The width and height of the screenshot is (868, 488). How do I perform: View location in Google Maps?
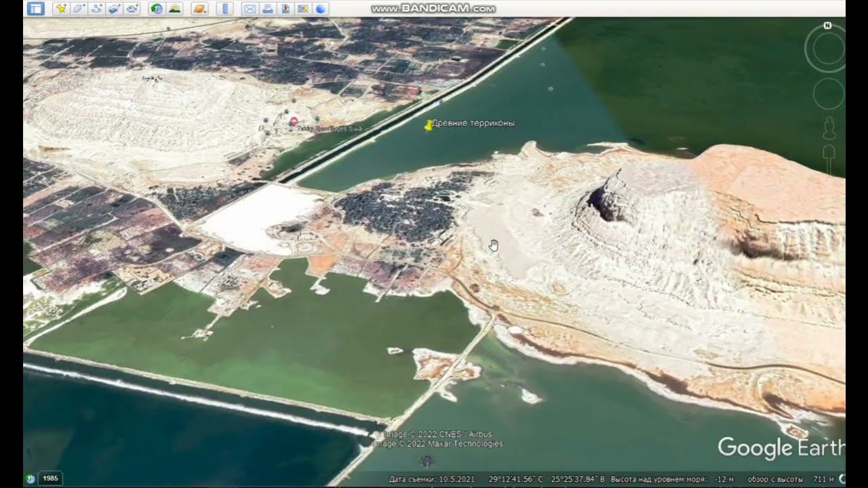coord(302,9)
